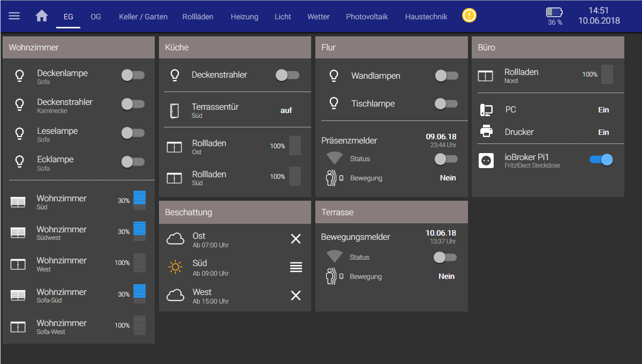Screen dimensions: 642x364
Task: Click the Terrassentür door icon
Action: 175,111
